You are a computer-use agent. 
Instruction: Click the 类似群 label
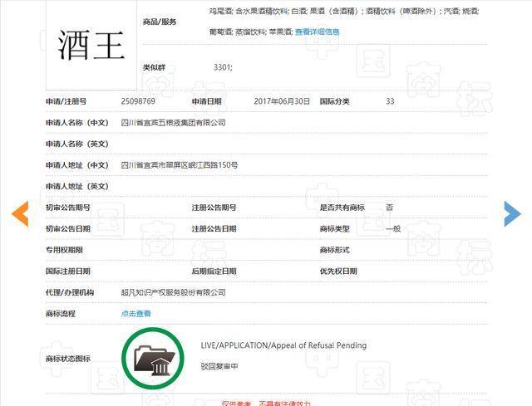[x=154, y=67]
